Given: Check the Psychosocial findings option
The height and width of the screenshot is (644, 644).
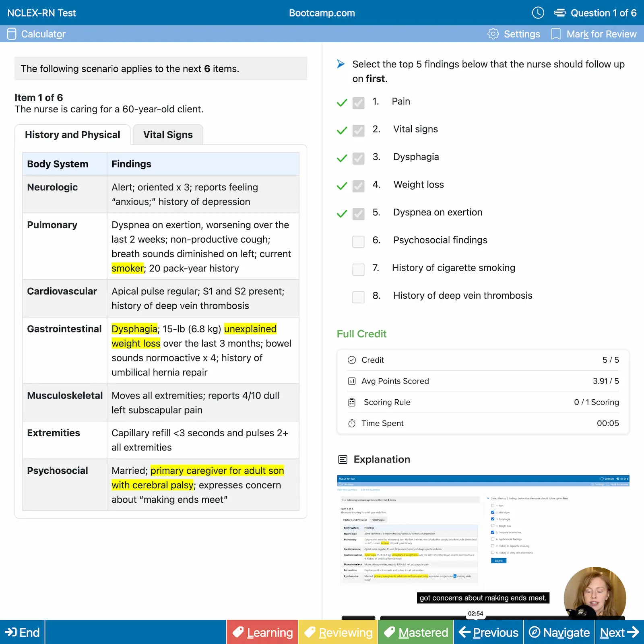Looking at the screenshot, I should click(x=358, y=242).
